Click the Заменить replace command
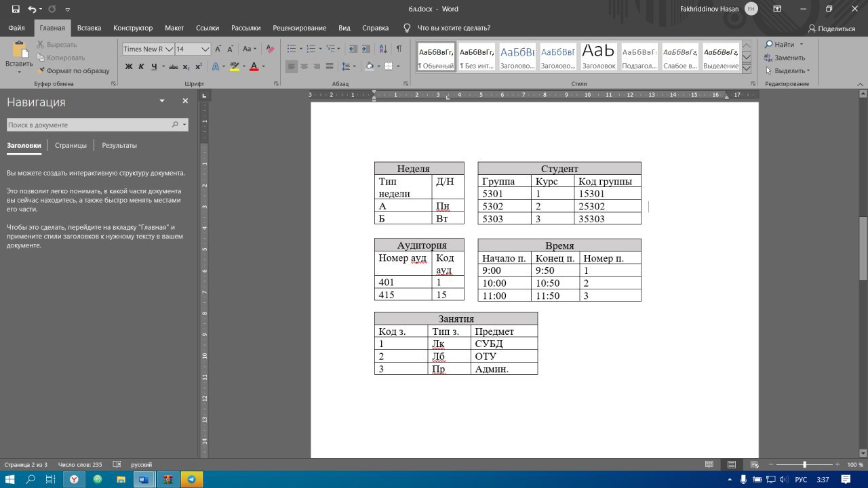Viewport: 868px width, 488px height. pyautogui.click(x=785, y=58)
